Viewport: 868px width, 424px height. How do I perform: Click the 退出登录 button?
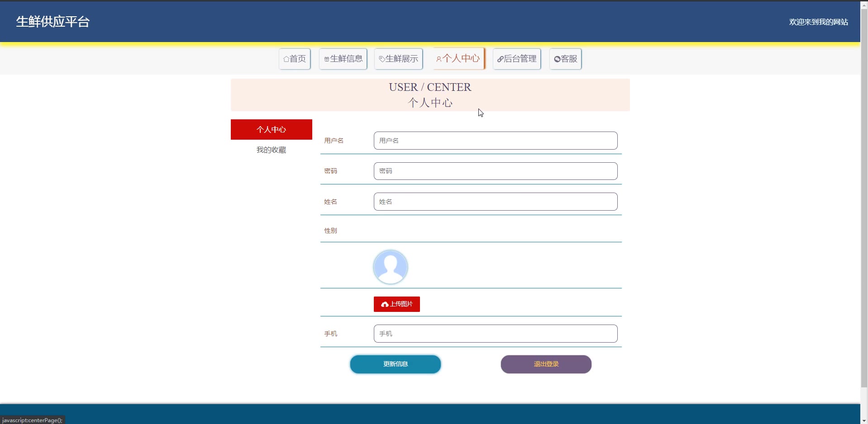tap(546, 364)
